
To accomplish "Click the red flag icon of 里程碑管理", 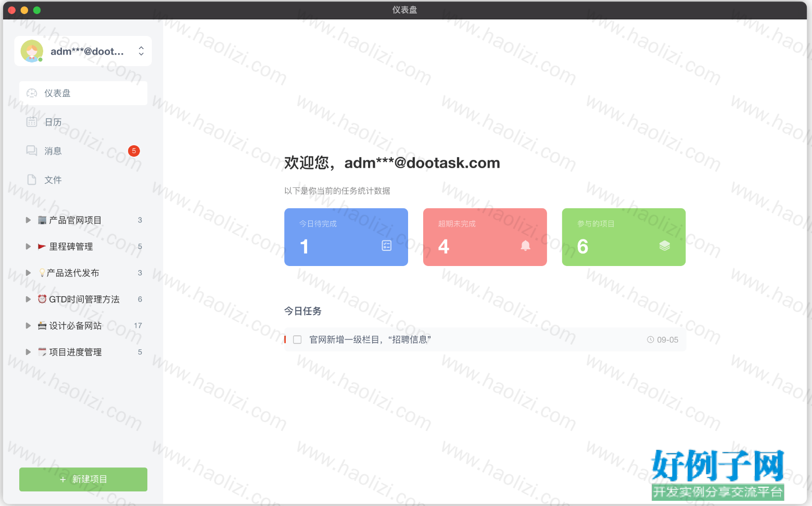I will tap(42, 246).
